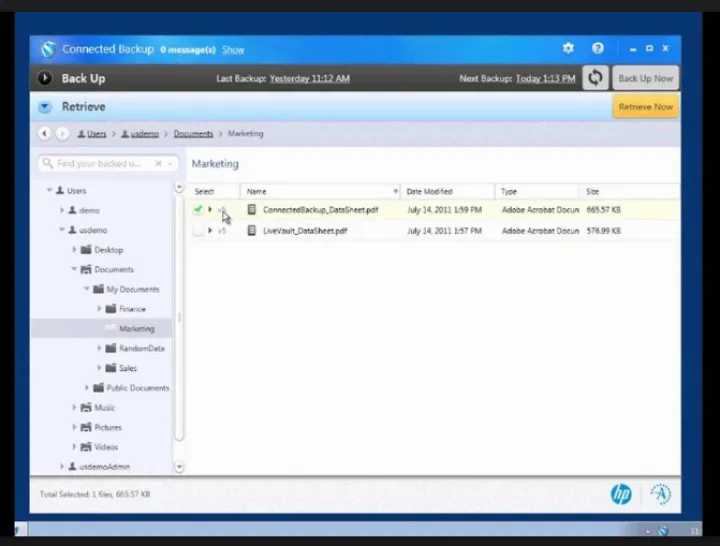Viewport: 720px width, 546px height.
Task: Open the settings gear in title bar
Action: (568, 48)
